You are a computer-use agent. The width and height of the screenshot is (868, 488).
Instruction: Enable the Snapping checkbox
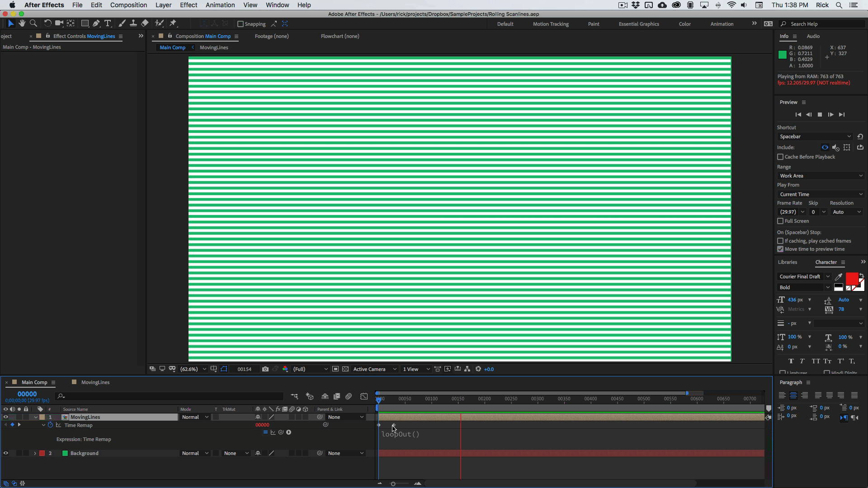tap(241, 24)
